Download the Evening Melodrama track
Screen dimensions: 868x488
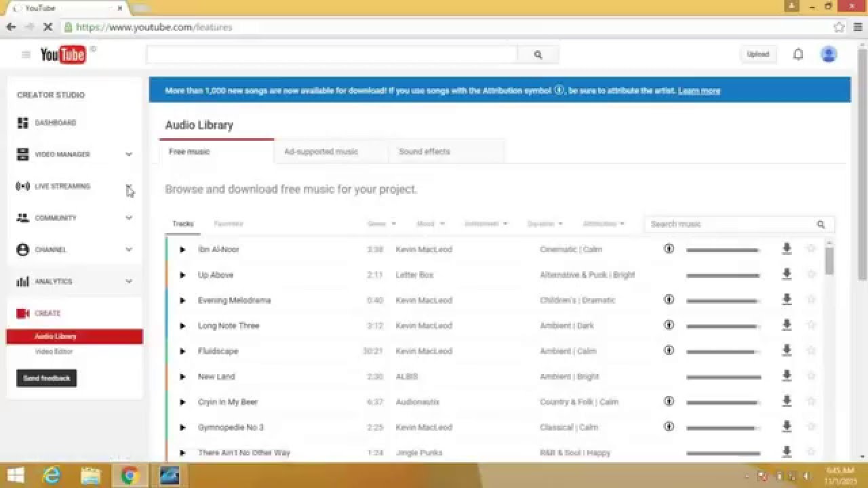pos(787,300)
